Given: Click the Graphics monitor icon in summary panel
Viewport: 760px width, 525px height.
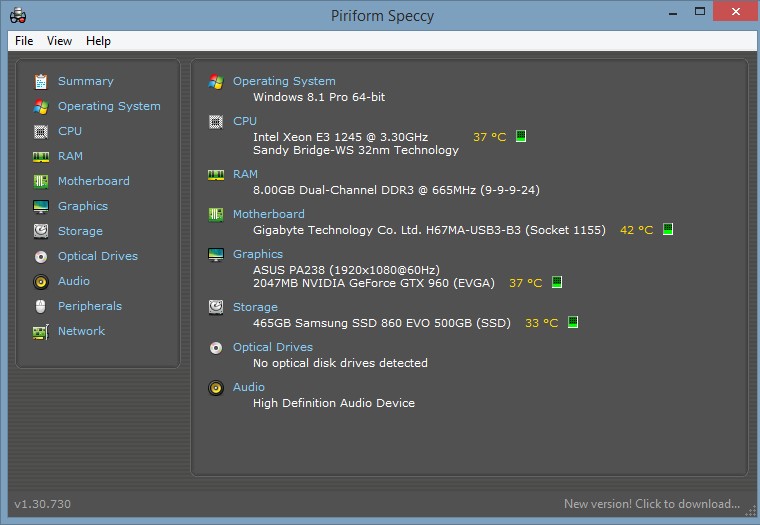Looking at the screenshot, I should point(216,255).
